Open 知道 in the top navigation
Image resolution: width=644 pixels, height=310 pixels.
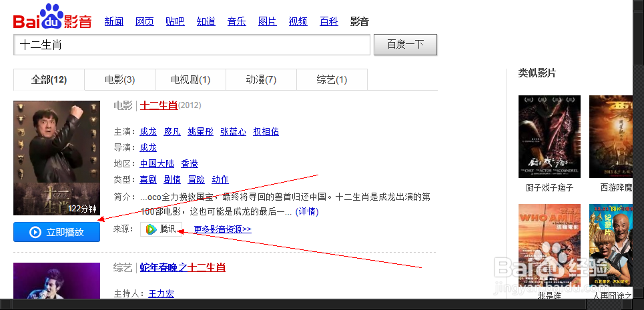pos(206,21)
